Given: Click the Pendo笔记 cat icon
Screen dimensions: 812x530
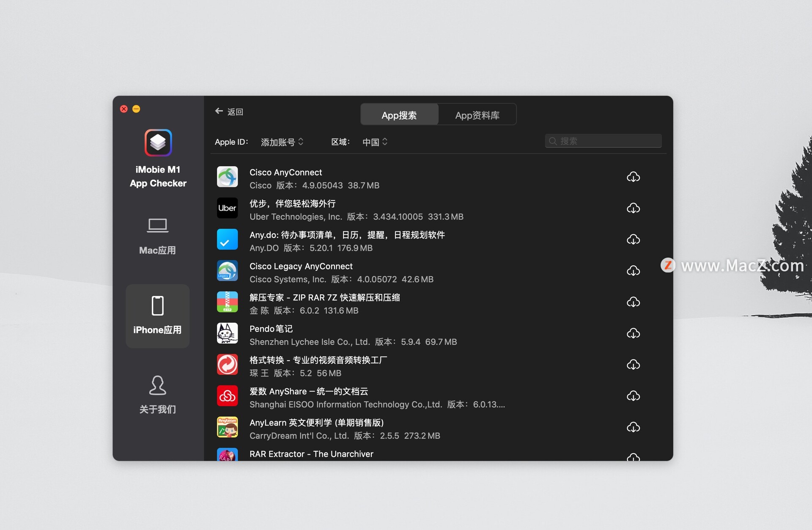Looking at the screenshot, I should pyautogui.click(x=228, y=333).
